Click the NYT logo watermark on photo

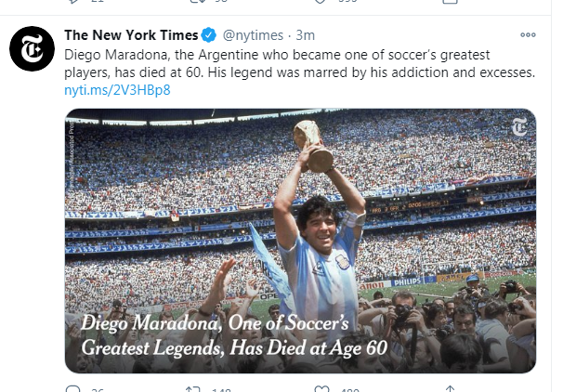tap(518, 129)
